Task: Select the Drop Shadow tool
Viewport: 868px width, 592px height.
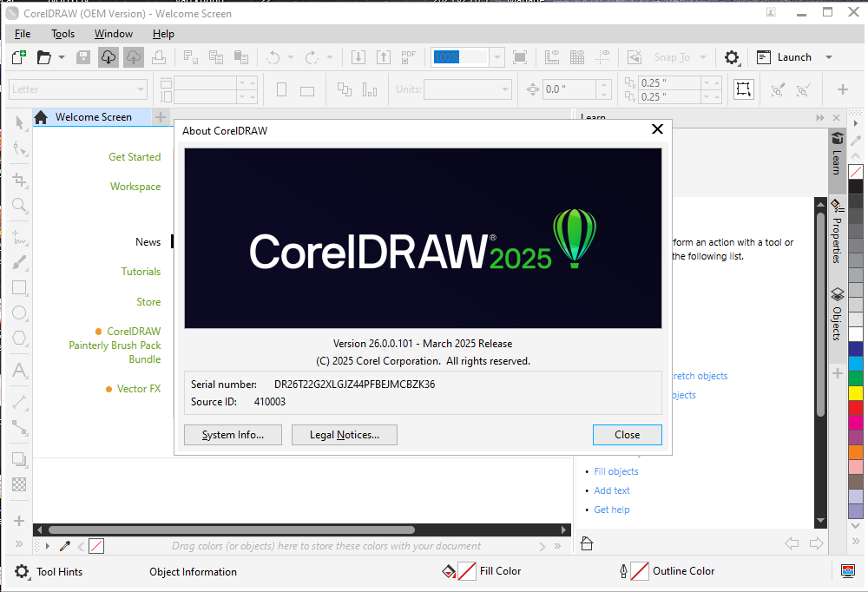Action: (19, 460)
